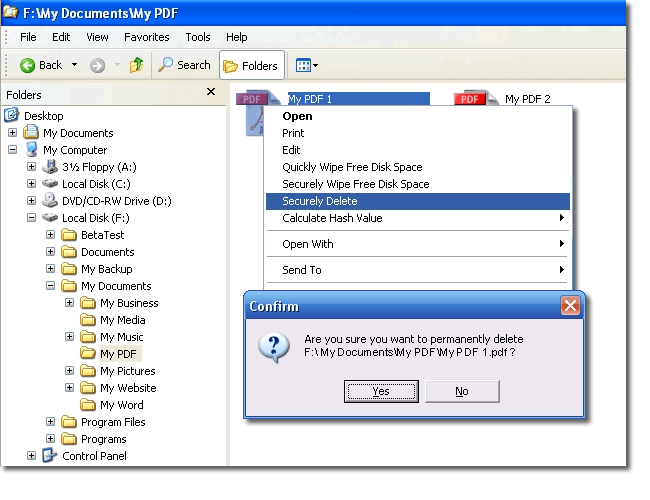Screen dimensions: 650x500
Task: Open the View menu
Action: pos(97,37)
